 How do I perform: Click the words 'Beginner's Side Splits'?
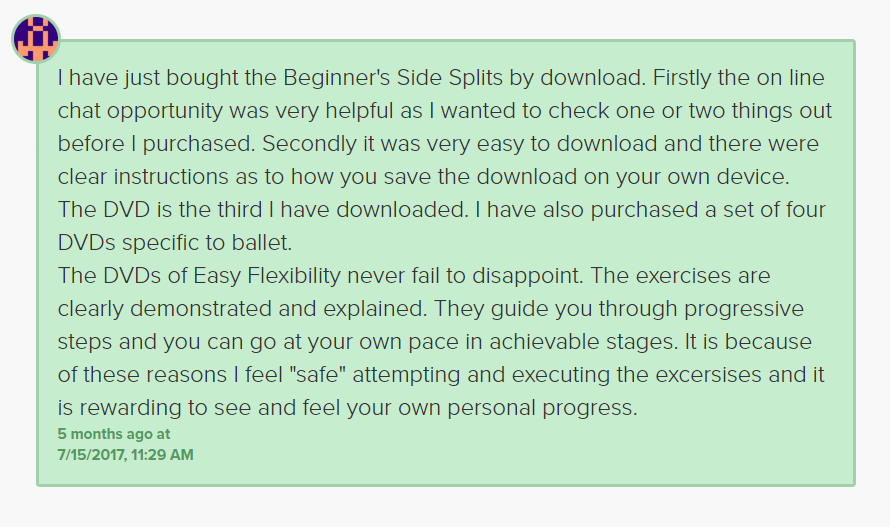393,77
